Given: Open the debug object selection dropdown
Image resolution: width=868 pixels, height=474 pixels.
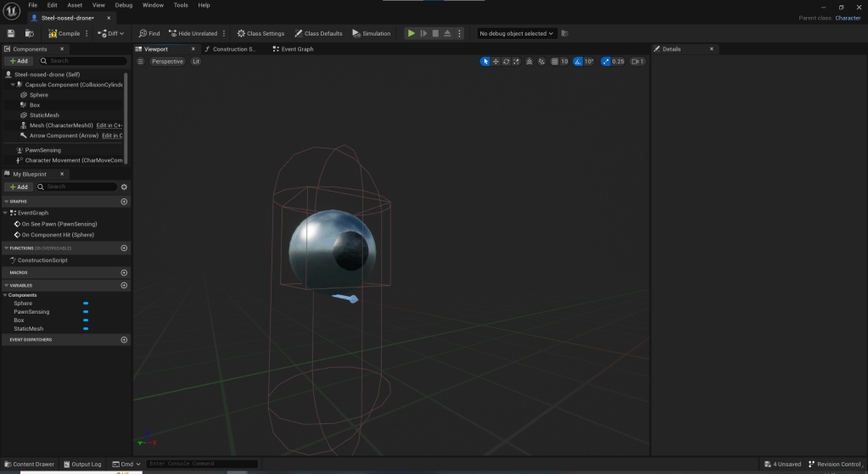Looking at the screenshot, I should 516,33.
